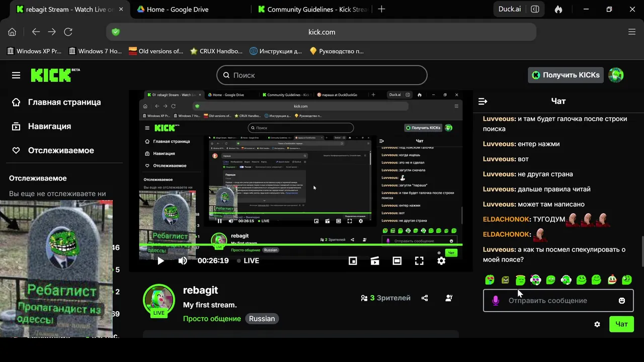Toggle video play/pause button
The width and height of the screenshot is (644, 362).
pos(160,260)
